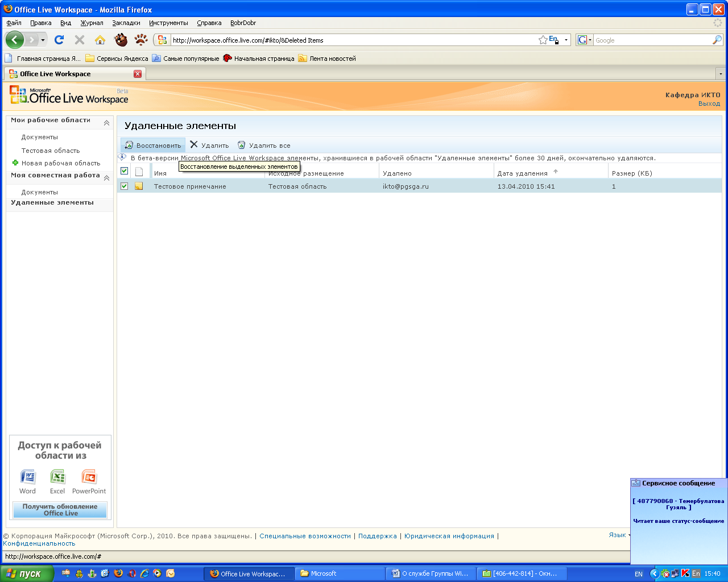Open the Язык language dropdown
This screenshot has height=582, width=728.
point(620,535)
